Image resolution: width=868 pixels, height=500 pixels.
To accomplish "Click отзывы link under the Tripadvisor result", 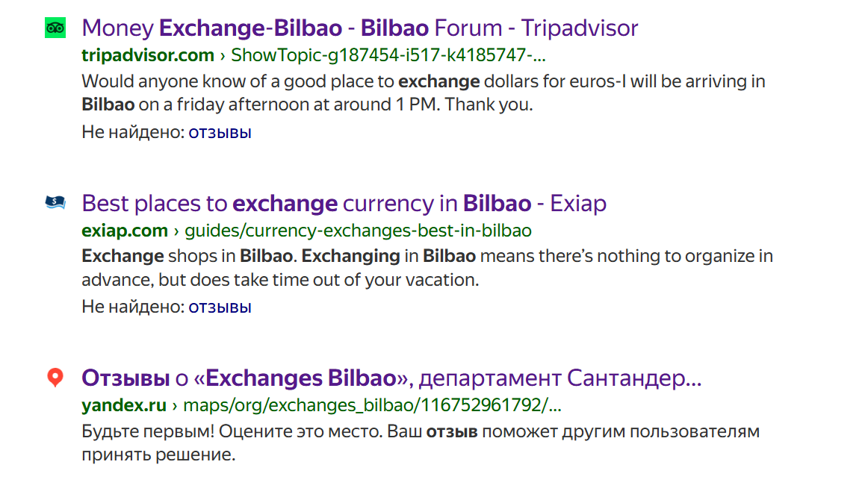I will point(220,133).
